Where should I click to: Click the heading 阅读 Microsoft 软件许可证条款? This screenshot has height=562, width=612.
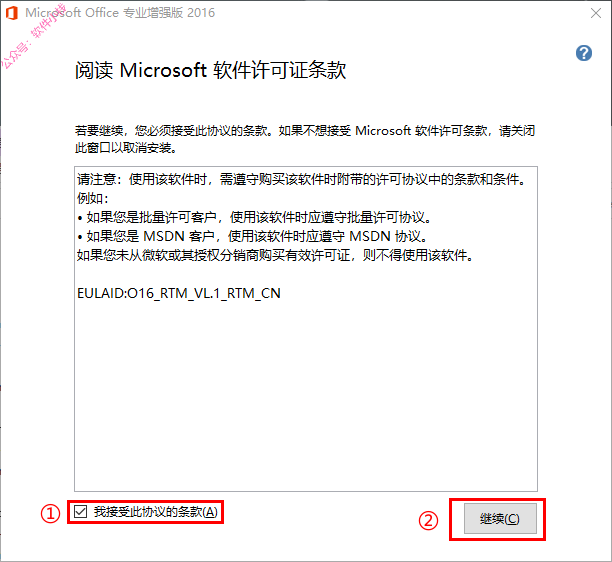[210, 71]
